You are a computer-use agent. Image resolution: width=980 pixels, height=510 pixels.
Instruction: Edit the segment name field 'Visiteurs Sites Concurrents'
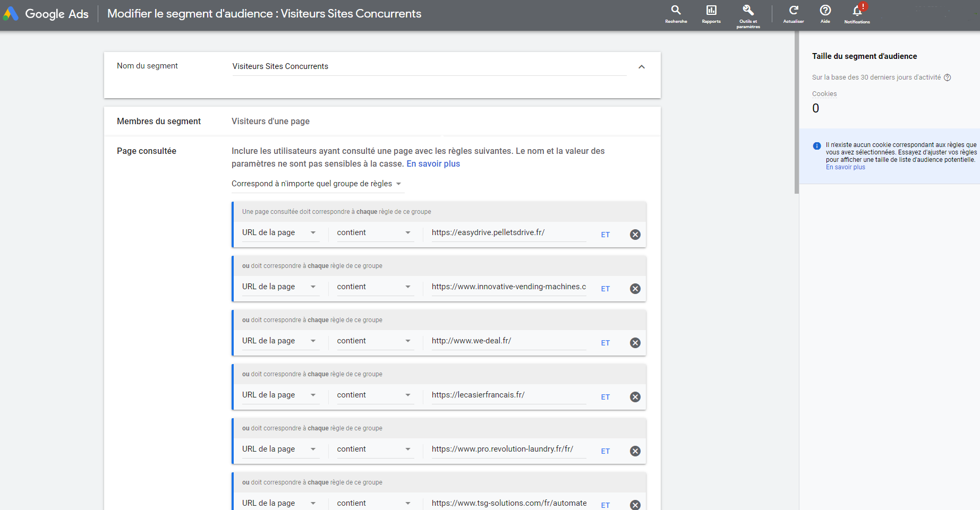(429, 66)
